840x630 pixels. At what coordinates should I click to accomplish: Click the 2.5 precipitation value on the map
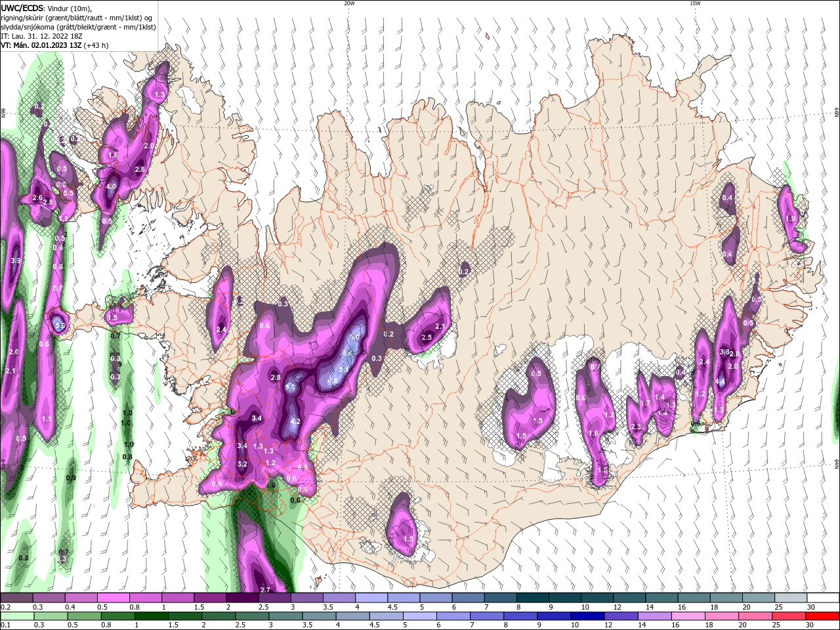pyautogui.click(x=427, y=337)
